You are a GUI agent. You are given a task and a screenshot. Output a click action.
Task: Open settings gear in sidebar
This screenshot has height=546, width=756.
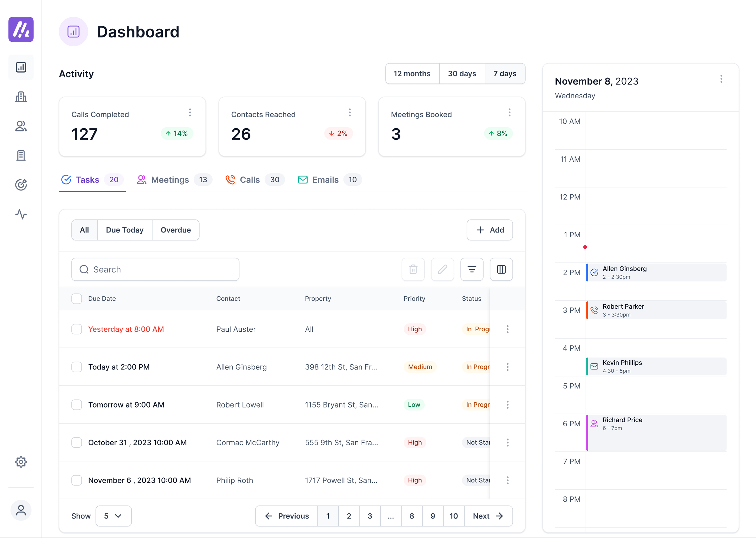[x=21, y=462]
